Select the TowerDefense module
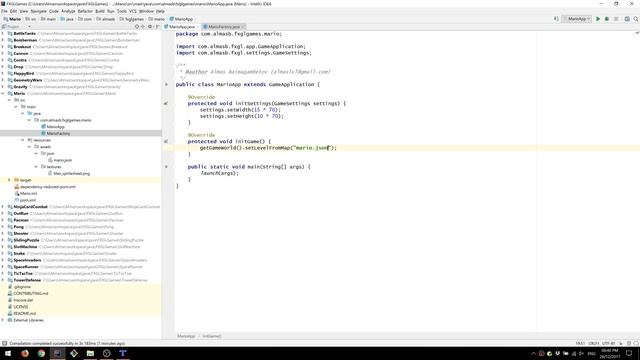This screenshot has width=640, height=360. (x=27, y=280)
